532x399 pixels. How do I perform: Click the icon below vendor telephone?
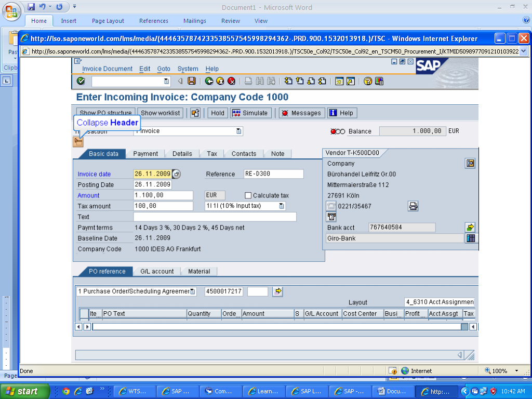point(331,217)
